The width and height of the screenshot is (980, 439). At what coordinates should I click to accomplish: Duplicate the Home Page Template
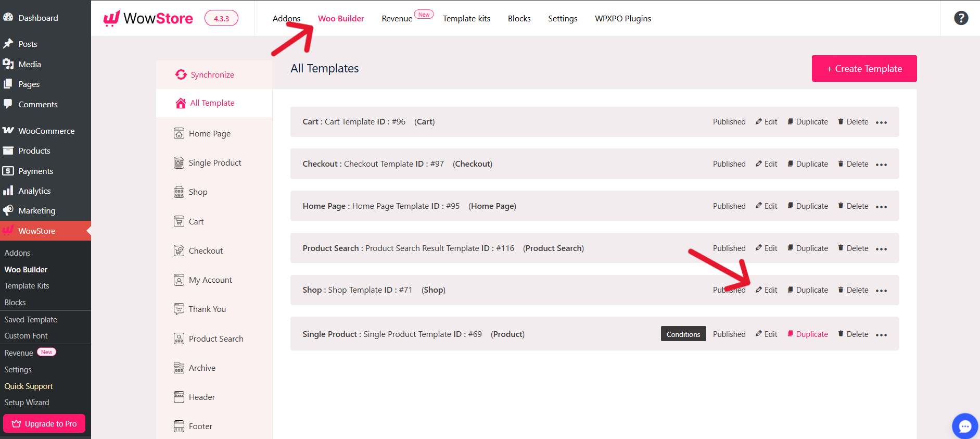[807, 206]
